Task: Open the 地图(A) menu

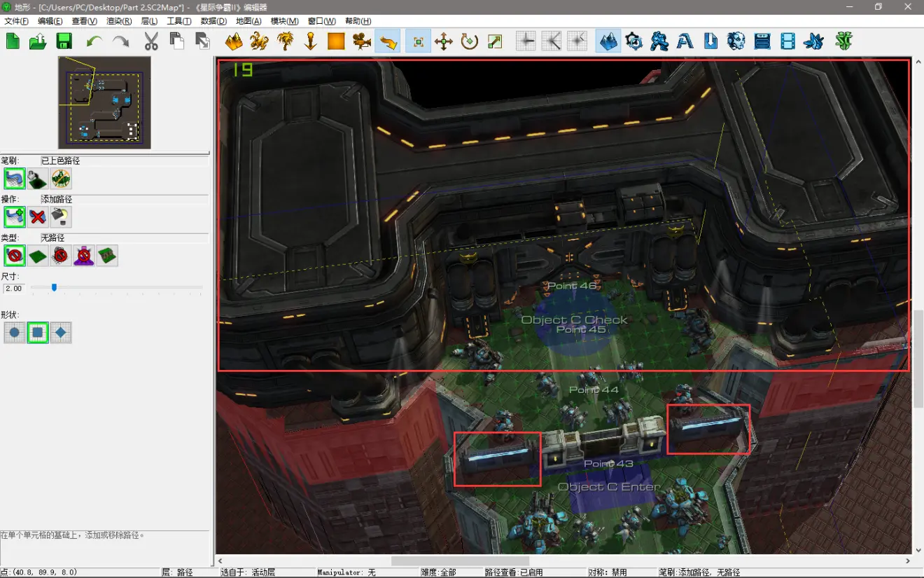Action: click(x=248, y=21)
